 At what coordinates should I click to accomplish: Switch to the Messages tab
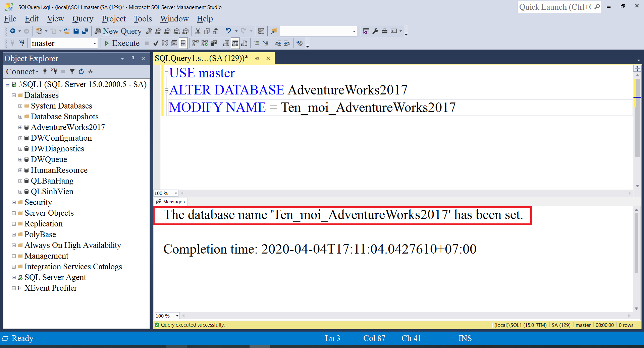click(170, 202)
